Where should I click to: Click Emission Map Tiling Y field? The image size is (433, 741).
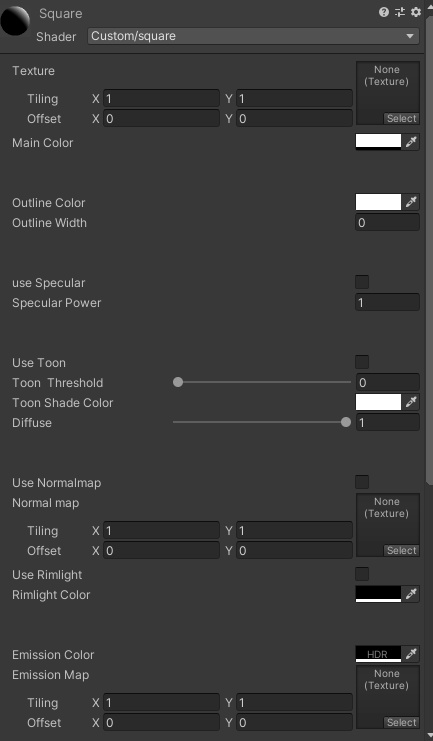pyautogui.click(x=294, y=702)
